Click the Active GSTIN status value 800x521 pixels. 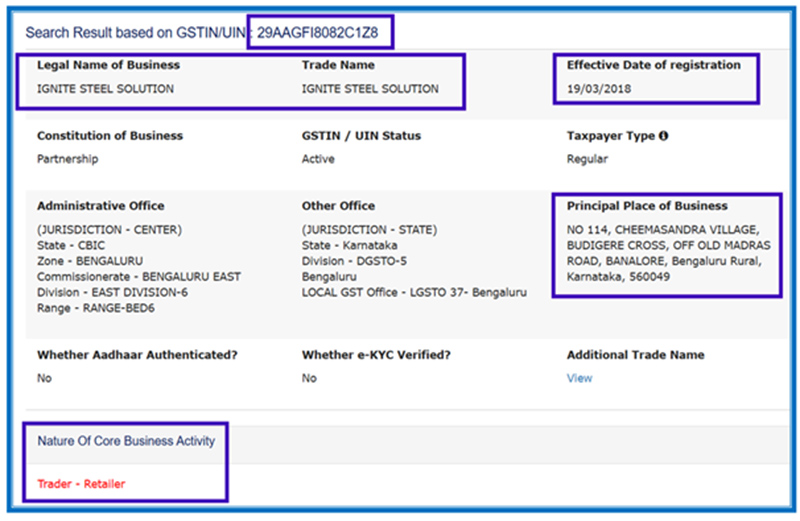[318, 159]
